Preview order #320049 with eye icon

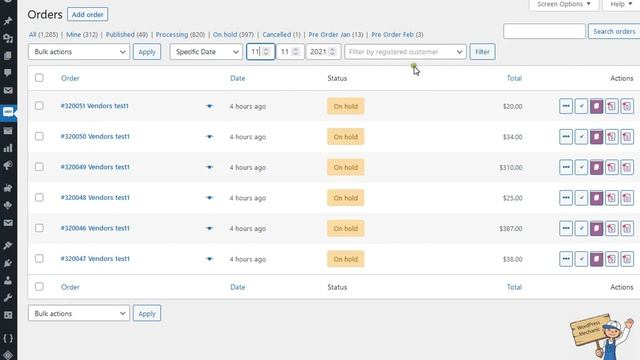coord(209,167)
